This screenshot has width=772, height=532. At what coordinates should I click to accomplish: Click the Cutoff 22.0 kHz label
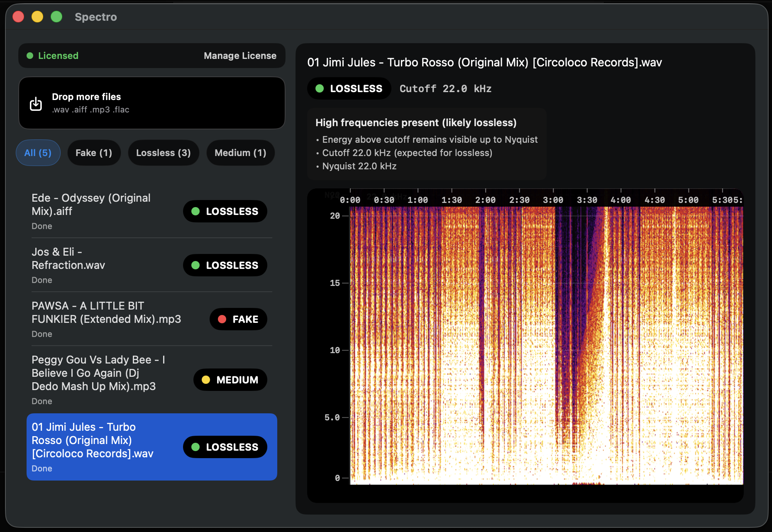pyautogui.click(x=445, y=88)
